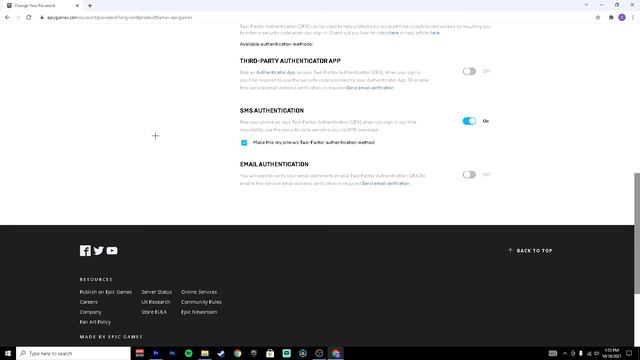Open Premiere Pro from taskbar
Screen dimensions: 640x360
point(156,353)
